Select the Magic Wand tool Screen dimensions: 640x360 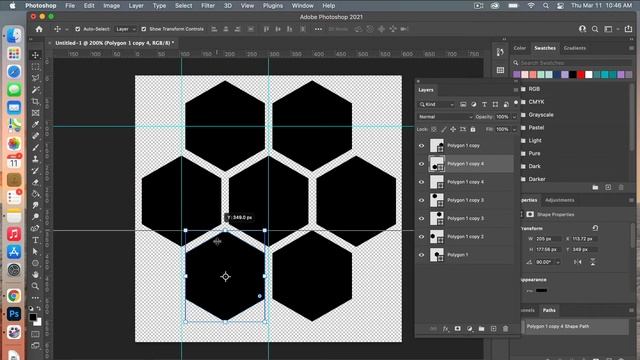(x=36, y=89)
